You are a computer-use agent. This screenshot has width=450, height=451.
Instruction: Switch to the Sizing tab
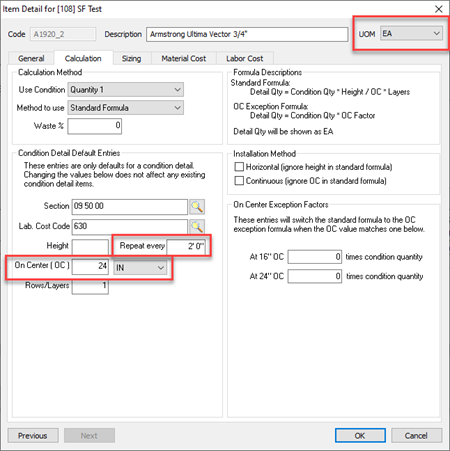[x=131, y=58]
